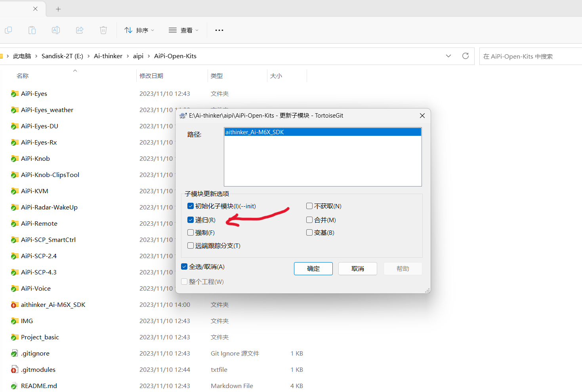Toggle the 全选/取消(A) checkbox
This screenshot has width=582, height=392.
(184, 266)
